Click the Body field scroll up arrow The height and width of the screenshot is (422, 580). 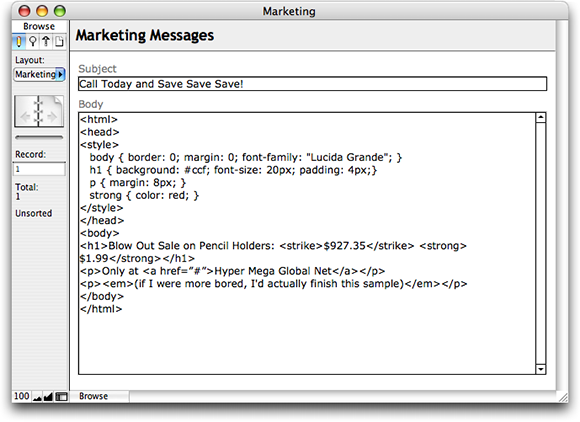[x=541, y=118]
